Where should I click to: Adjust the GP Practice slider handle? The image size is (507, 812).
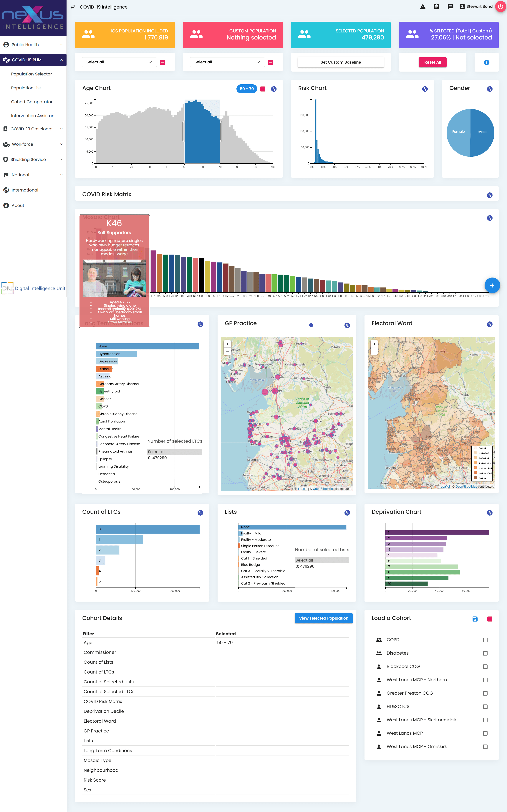click(x=311, y=325)
